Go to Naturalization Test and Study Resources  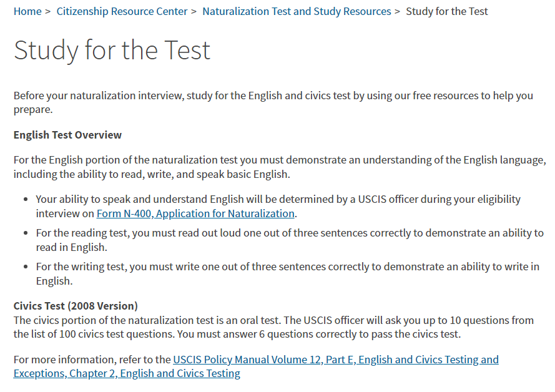(x=297, y=11)
